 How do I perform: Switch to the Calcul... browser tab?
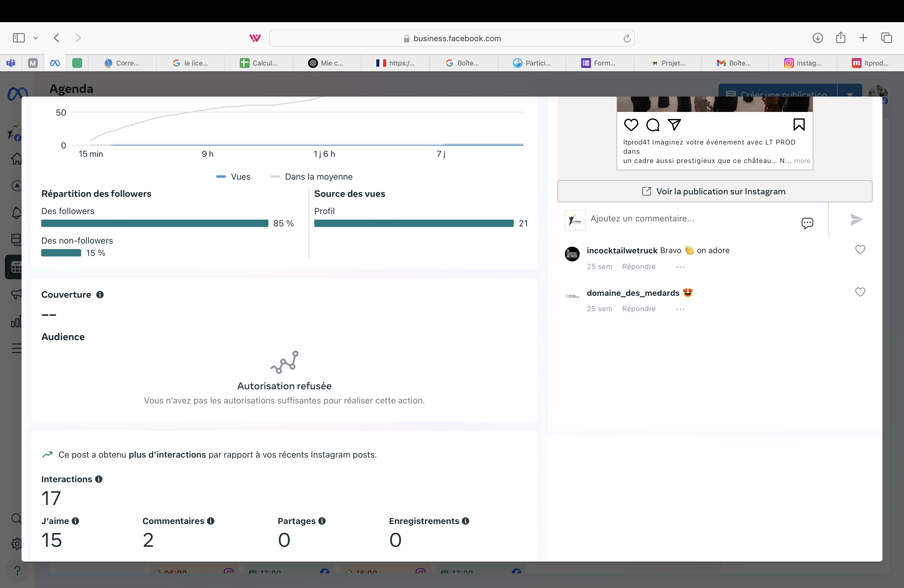click(259, 63)
